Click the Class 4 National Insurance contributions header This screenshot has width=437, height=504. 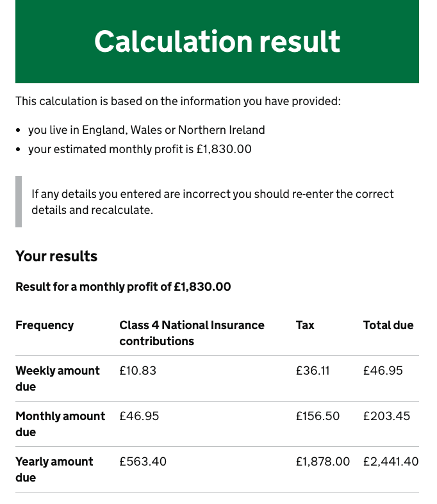click(x=192, y=333)
